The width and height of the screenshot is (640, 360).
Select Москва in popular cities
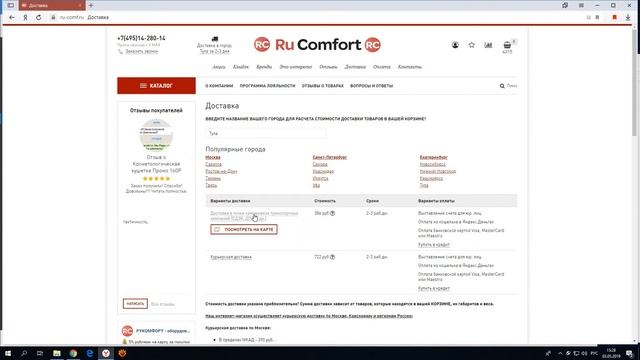(x=213, y=157)
